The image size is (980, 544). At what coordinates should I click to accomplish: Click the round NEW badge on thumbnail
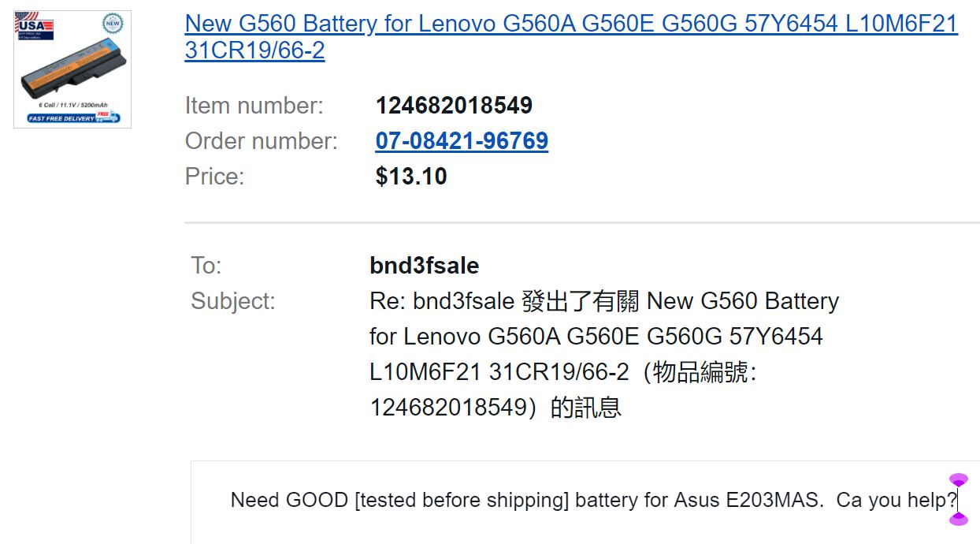coord(113,24)
